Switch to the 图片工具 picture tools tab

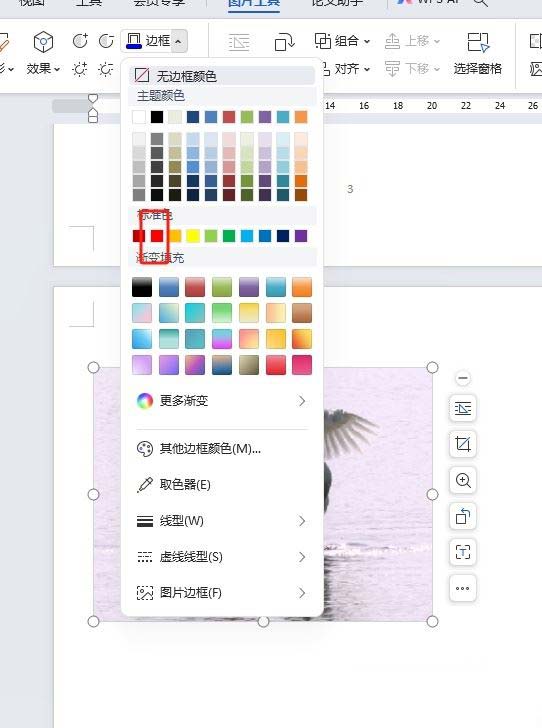pos(254,3)
